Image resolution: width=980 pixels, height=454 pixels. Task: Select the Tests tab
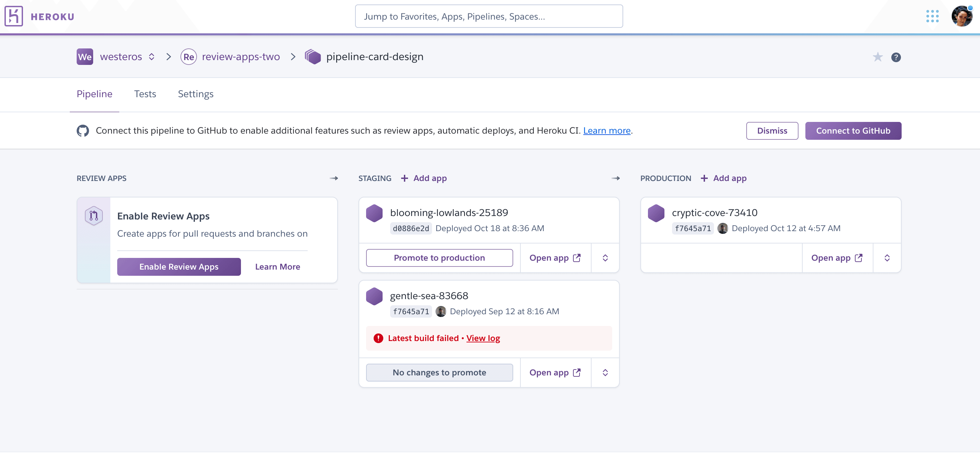(x=144, y=94)
